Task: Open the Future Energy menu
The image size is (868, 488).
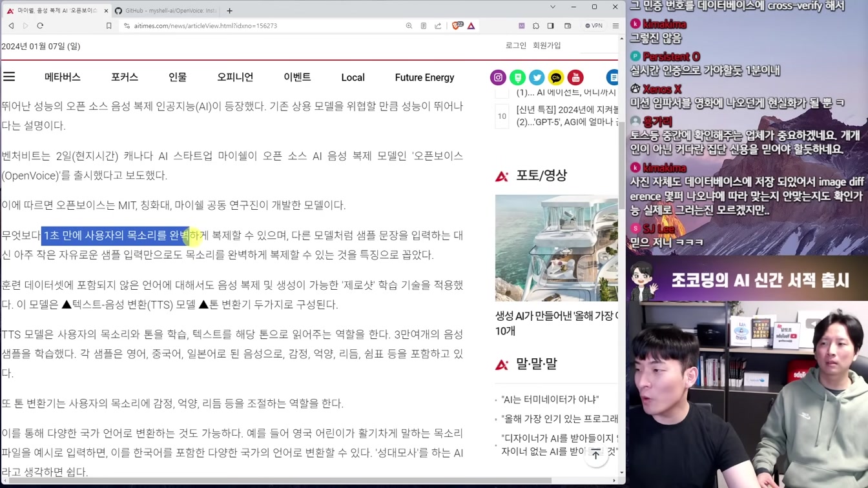Action: pos(424,77)
